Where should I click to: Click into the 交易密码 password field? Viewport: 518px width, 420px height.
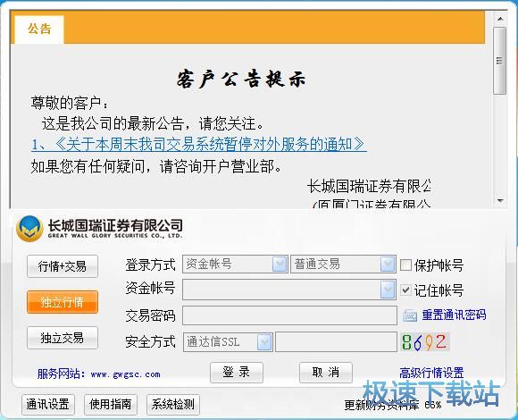tap(289, 315)
